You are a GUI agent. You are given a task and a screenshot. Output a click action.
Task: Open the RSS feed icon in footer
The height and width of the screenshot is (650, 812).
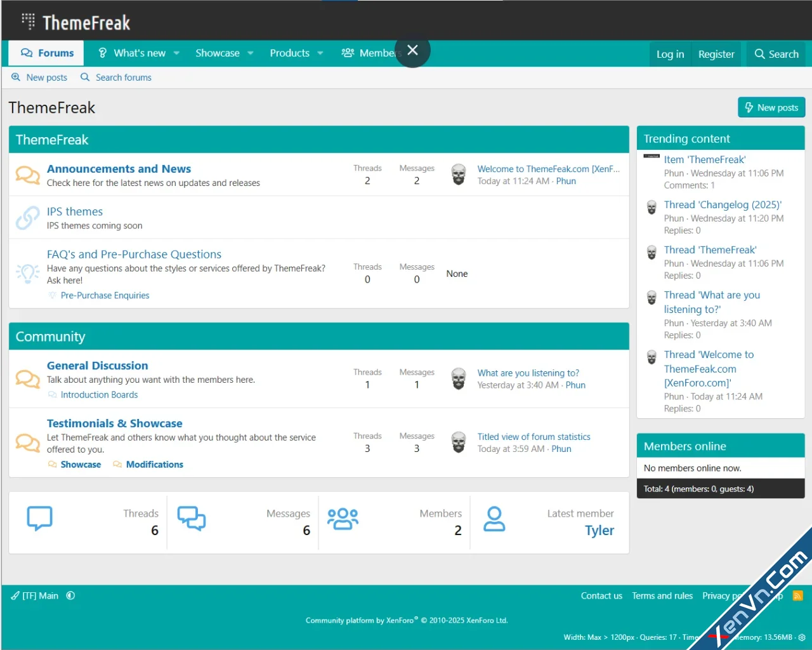pyautogui.click(x=798, y=595)
